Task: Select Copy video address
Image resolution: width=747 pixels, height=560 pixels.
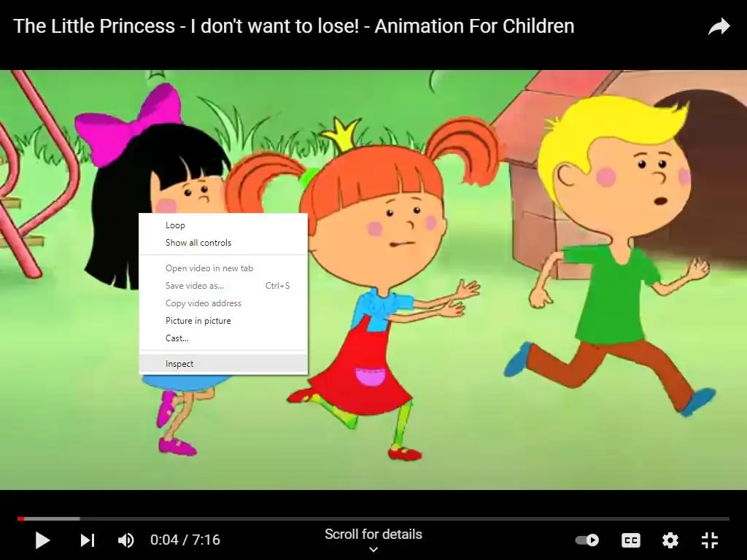Action: (223, 303)
